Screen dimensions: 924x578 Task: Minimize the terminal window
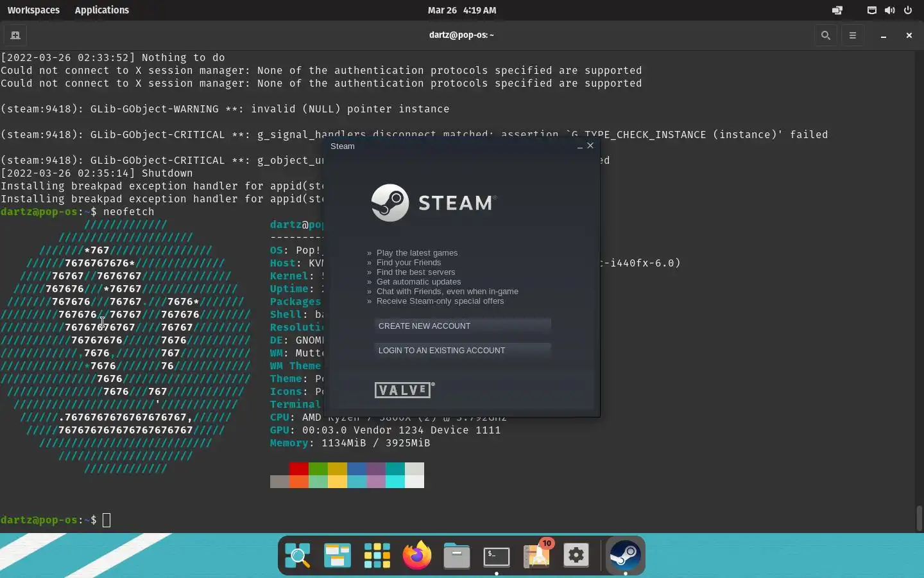(x=884, y=35)
